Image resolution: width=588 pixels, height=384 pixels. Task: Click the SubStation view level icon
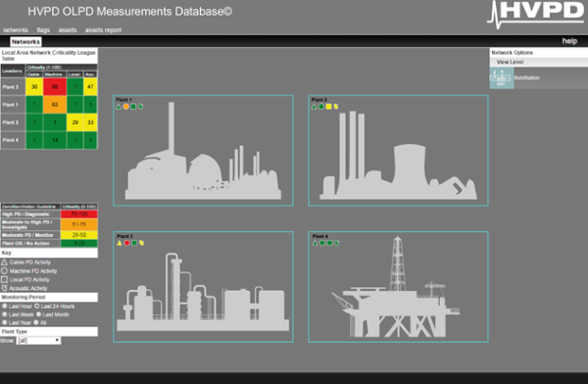pos(502,78)
